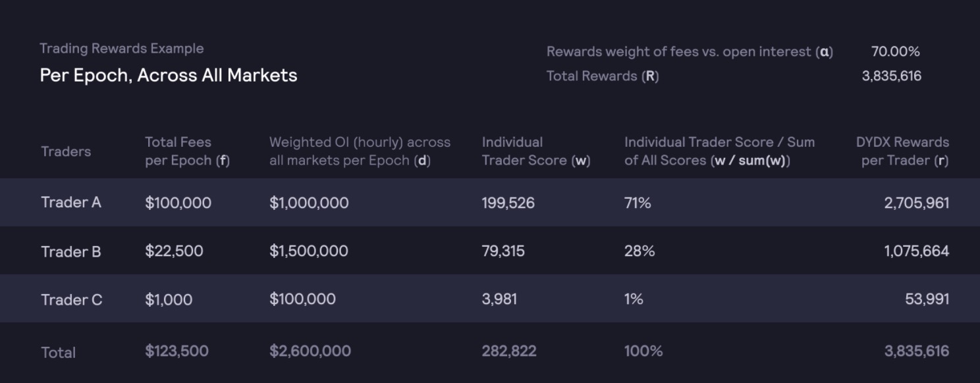Click Trader A's $100,000 fees cell
Screen dimensions: 980x383
[x=178, y=203]
